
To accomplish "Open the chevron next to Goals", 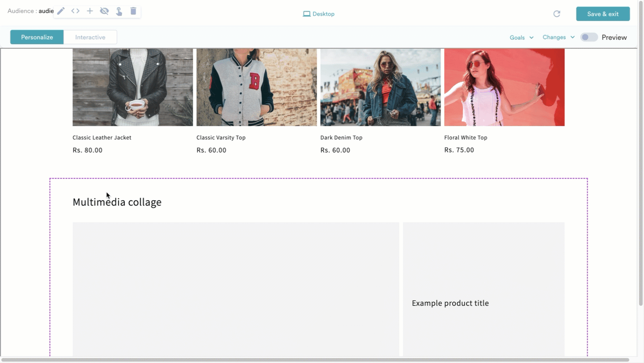I will (531, 38).
